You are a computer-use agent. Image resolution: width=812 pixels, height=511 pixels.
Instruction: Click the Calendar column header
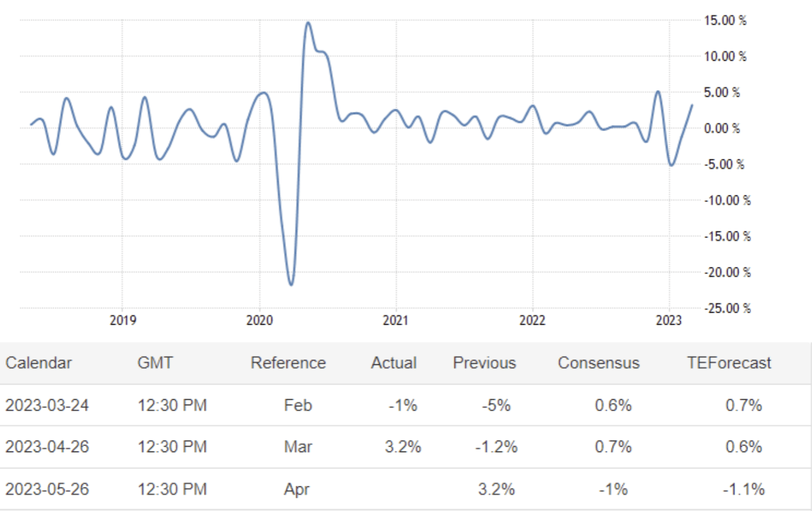[38, 363]
